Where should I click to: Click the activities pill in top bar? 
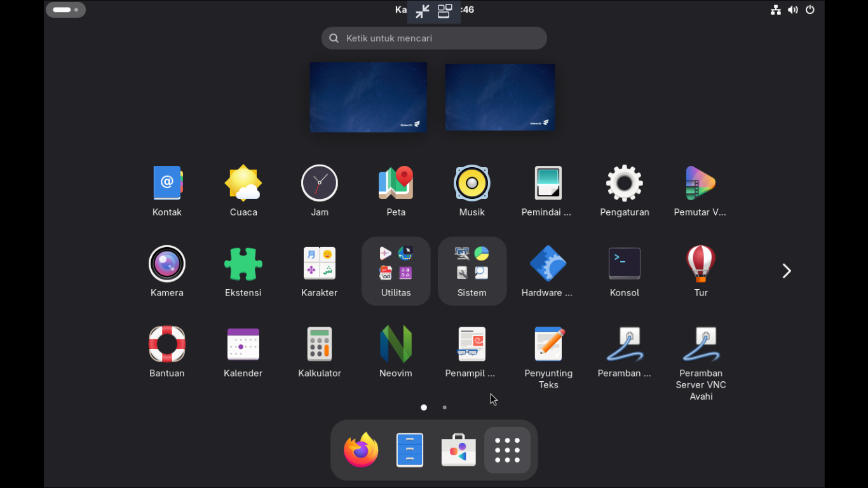65,10
